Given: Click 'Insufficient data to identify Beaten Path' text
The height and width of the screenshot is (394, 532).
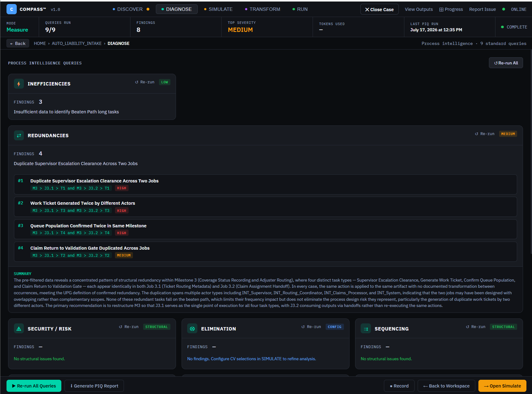Looking at the screenshot, I should [x=66, y=112].
